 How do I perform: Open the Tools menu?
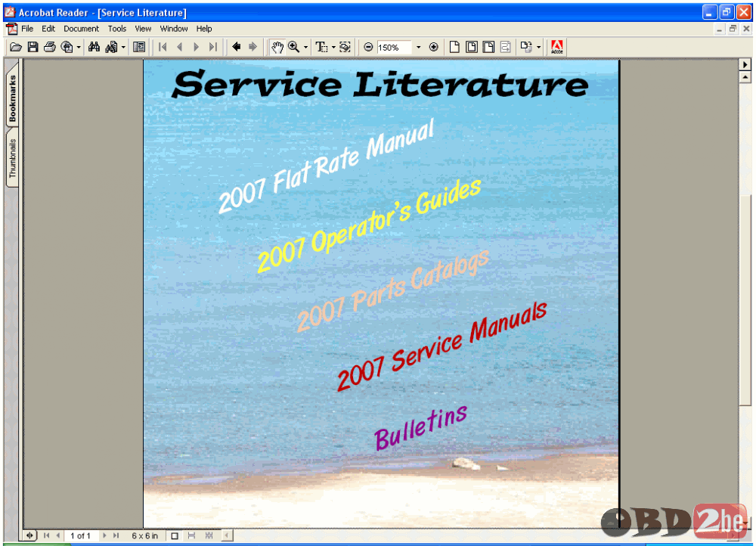click(116, 29)
